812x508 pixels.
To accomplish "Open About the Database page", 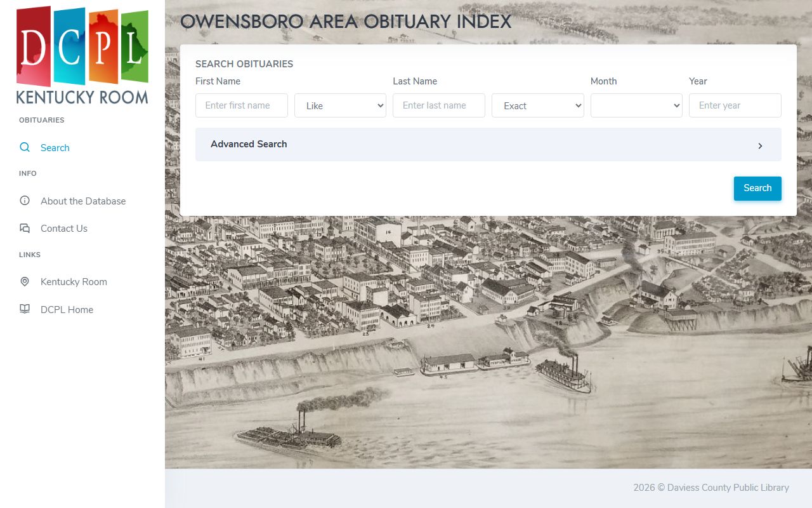I will (83, 201).
